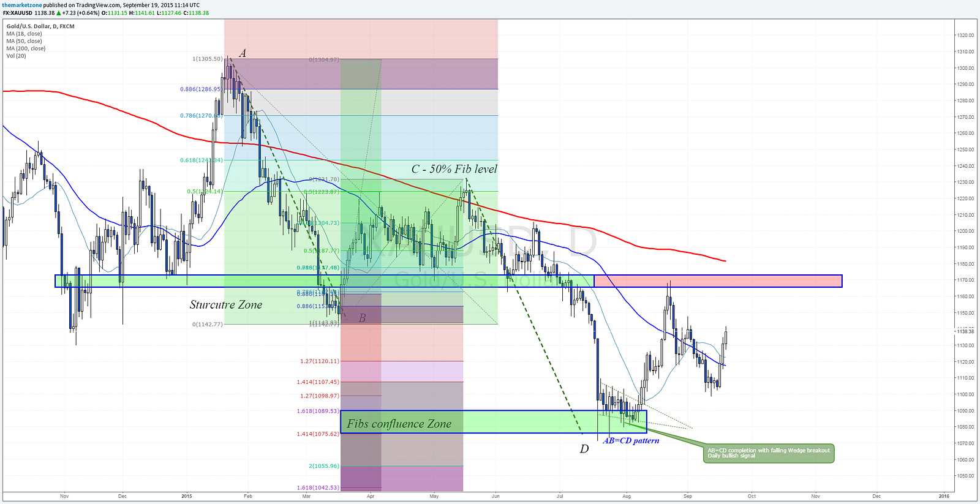This screenshot has width=980, height=504.
Task: Click 'Jun' on the time axis
Action: pos(496,496)
